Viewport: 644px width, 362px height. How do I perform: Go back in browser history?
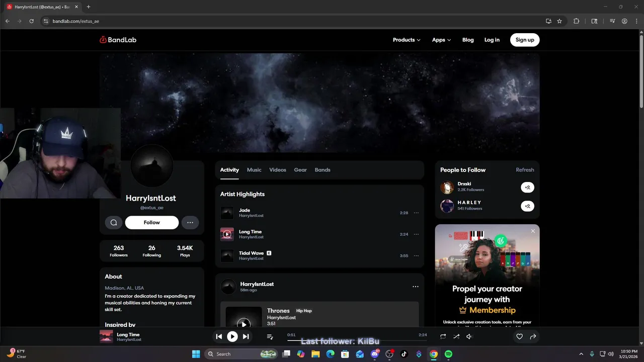8,21
